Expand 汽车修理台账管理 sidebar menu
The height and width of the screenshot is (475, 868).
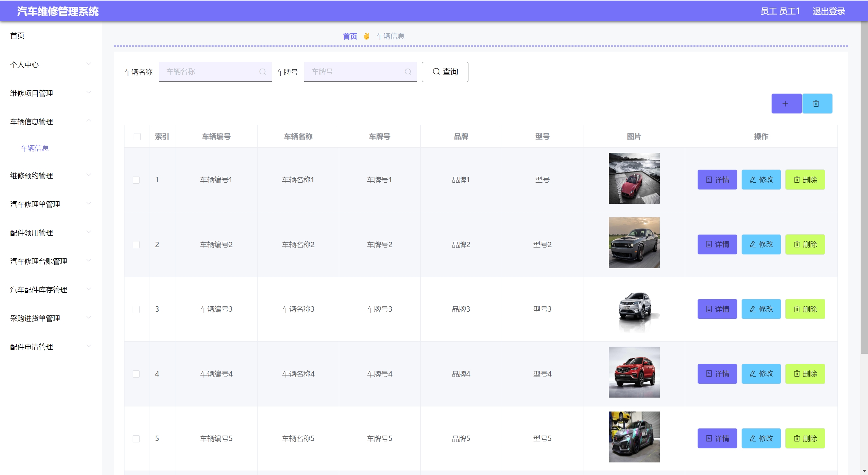point(51,261)
